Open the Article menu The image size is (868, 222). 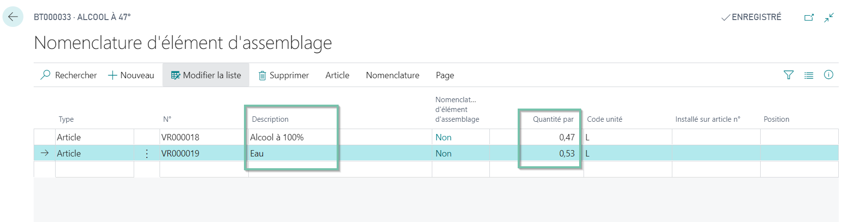337,75
